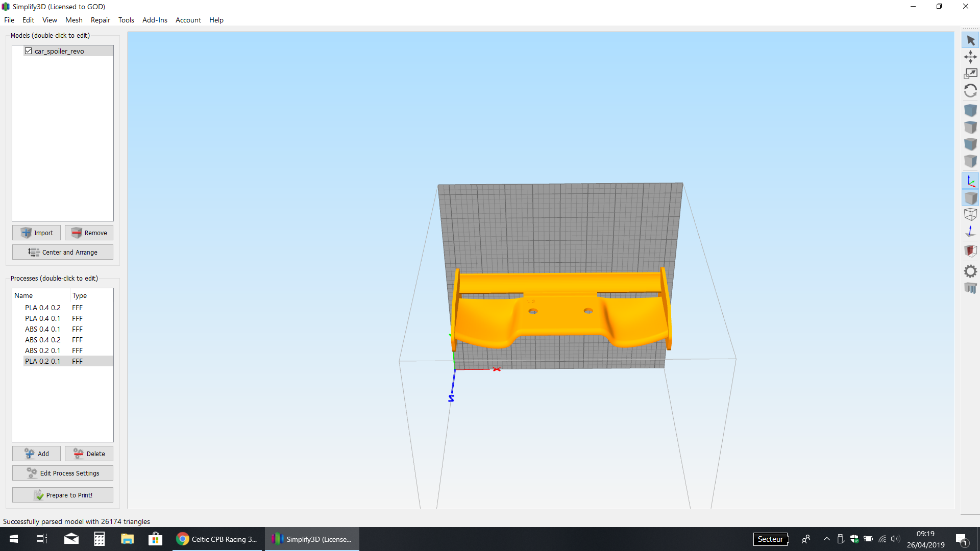Select the ABS 0.4 0.2 process
The image size is (980, 551).
click(x=43, y=340)
